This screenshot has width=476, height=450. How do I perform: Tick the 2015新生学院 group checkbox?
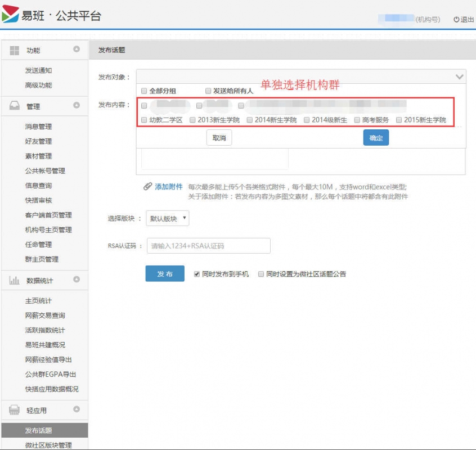coord(399,120)
